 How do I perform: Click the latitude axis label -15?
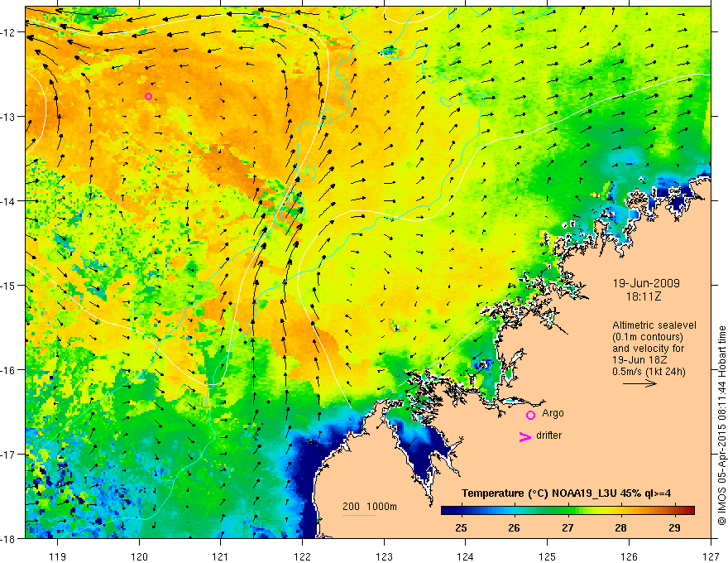point(8,285)
